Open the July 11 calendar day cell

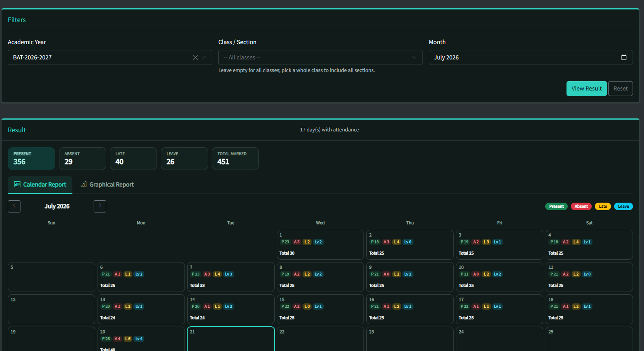[589, 277]
